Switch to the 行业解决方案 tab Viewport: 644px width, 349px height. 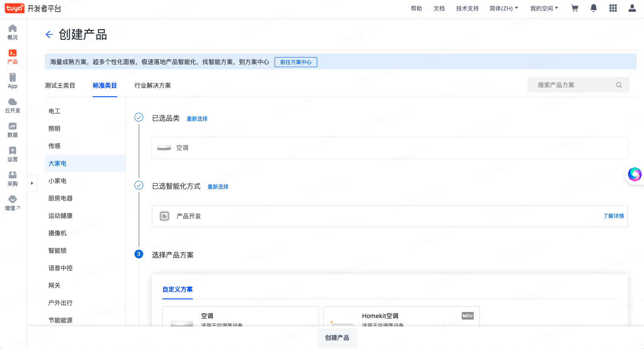click(x=153, y=85)
